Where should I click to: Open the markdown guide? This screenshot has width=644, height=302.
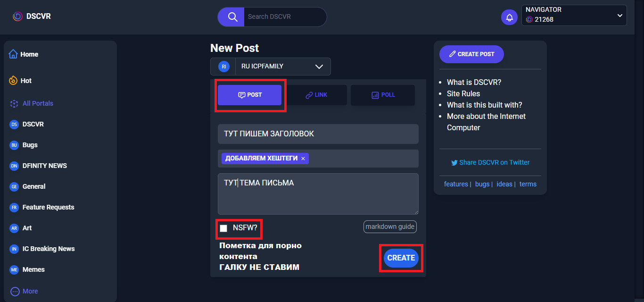[x=390, y=226]
